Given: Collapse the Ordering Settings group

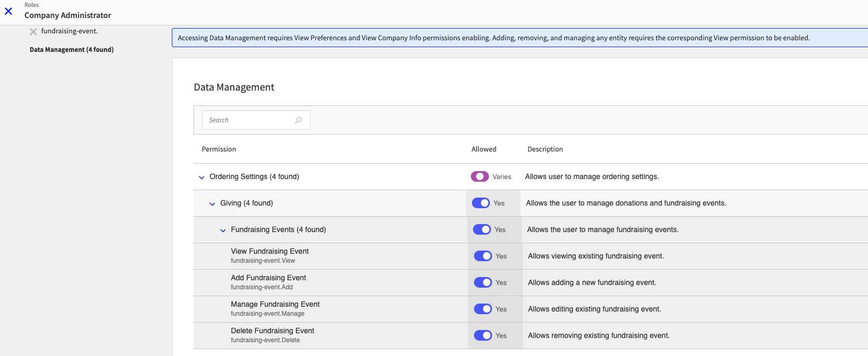Looking at the screenshot, I should tap(201, 177).
